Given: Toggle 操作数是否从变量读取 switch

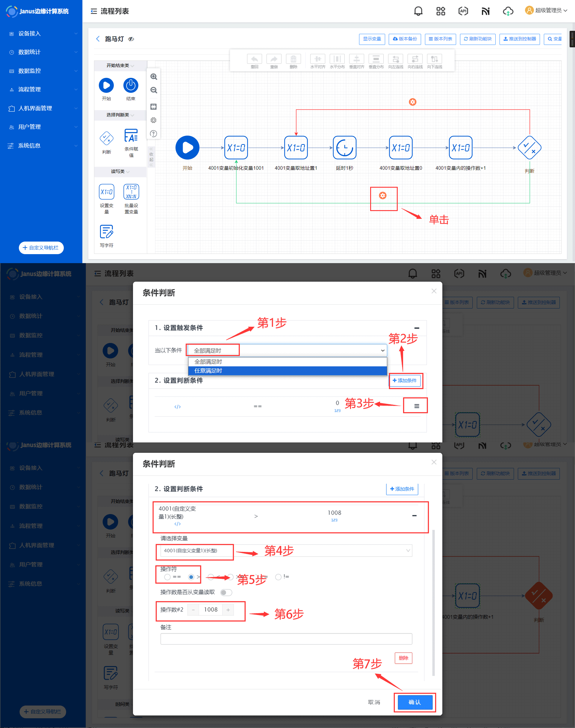Looking at the screenshot, I should pos(226,592).
